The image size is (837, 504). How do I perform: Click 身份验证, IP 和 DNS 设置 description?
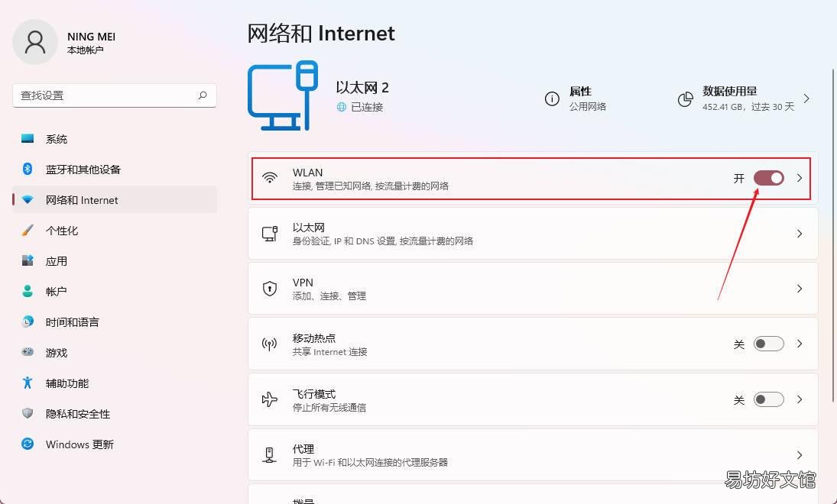[383, 241]
